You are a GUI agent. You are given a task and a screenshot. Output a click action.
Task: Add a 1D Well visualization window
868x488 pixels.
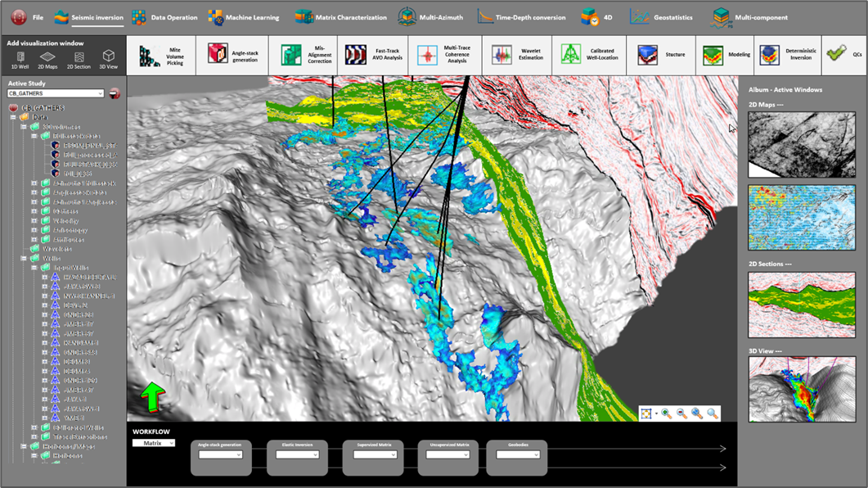[19, 60]
